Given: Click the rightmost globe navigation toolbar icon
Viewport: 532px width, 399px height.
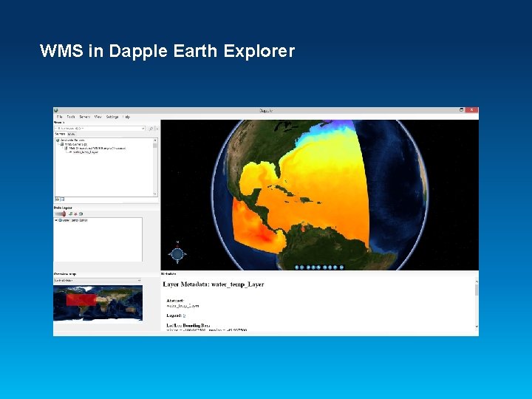Looking at the screenshot, I should click(341, 267).
